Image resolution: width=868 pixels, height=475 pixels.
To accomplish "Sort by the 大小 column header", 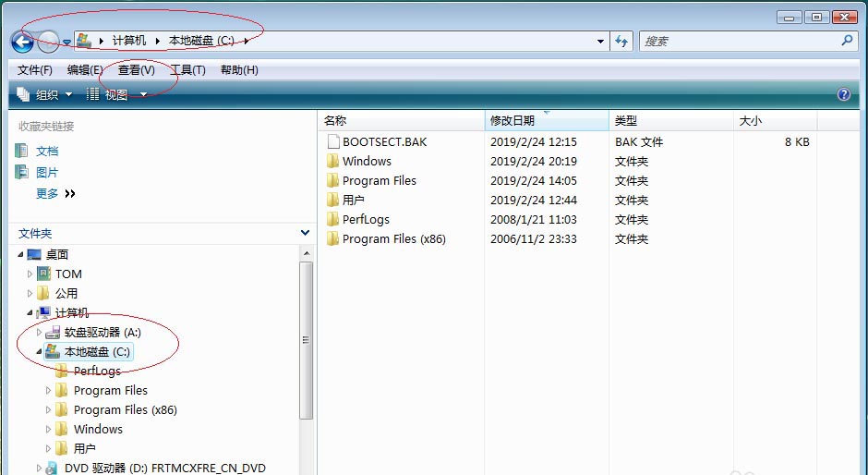I will tap(775, 120).
